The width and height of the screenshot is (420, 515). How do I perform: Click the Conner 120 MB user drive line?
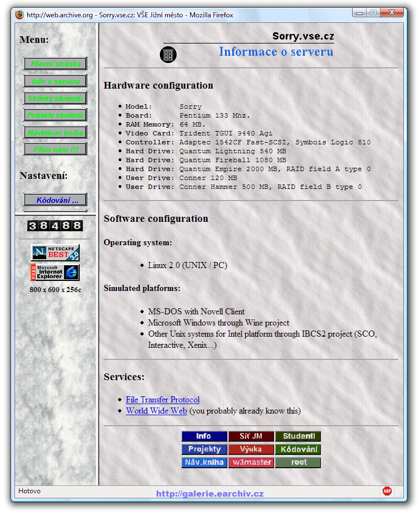point(181,178)
